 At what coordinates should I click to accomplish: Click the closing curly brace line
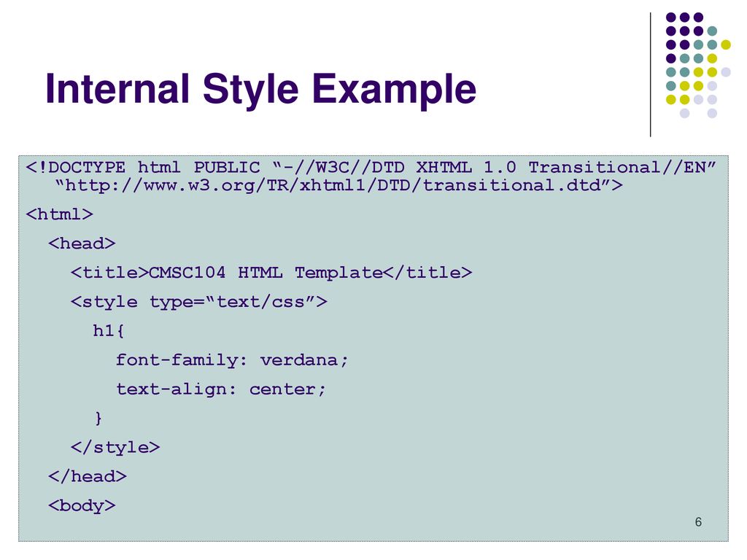[x=98, y=418]
